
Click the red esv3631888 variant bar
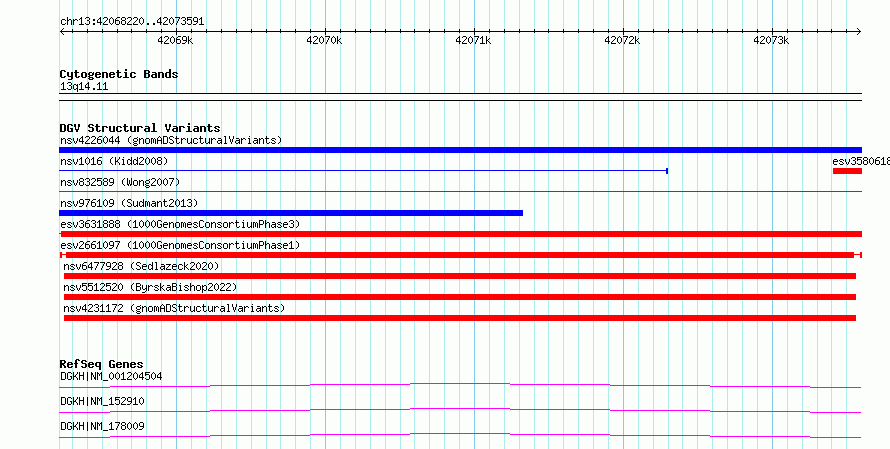tap(460, 234)
